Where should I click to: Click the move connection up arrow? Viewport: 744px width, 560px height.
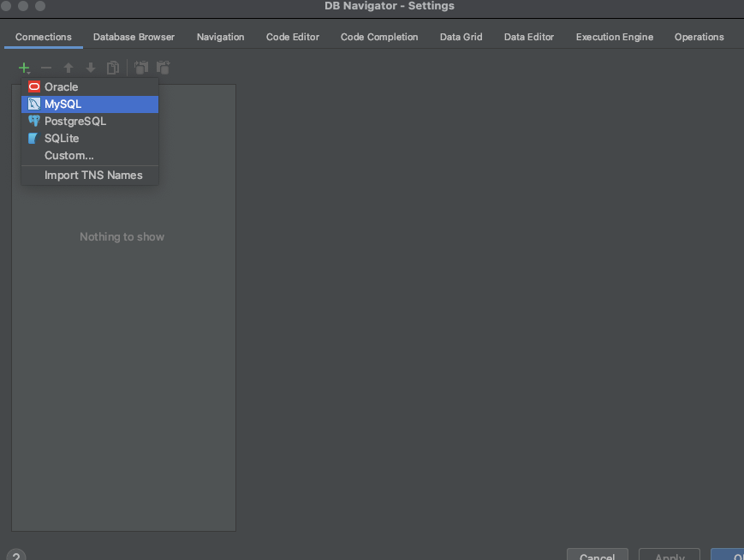[x=68, y=68]
